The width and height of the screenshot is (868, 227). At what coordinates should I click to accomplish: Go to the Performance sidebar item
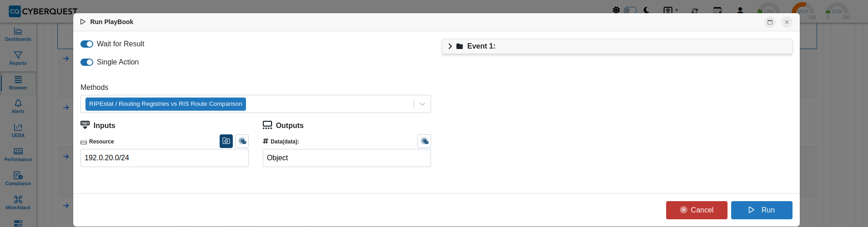click(x=18, y=155)
